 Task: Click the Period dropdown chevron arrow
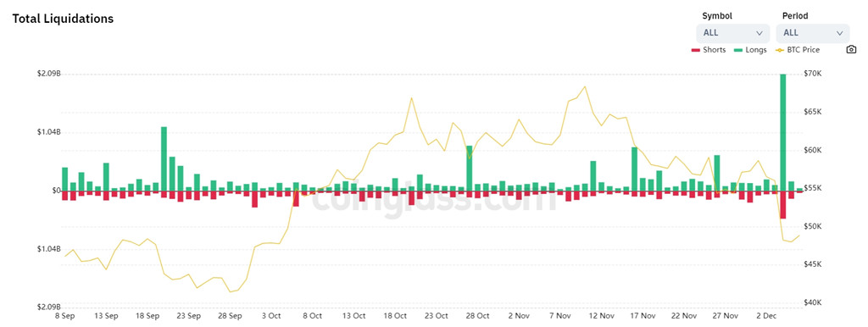(840, 33)
